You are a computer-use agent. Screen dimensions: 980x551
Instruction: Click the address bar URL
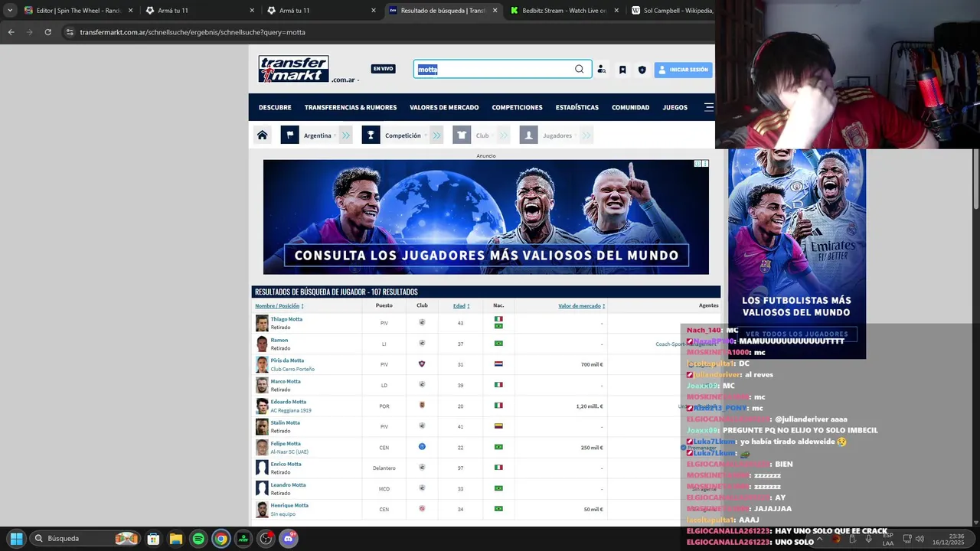point(192,32)
